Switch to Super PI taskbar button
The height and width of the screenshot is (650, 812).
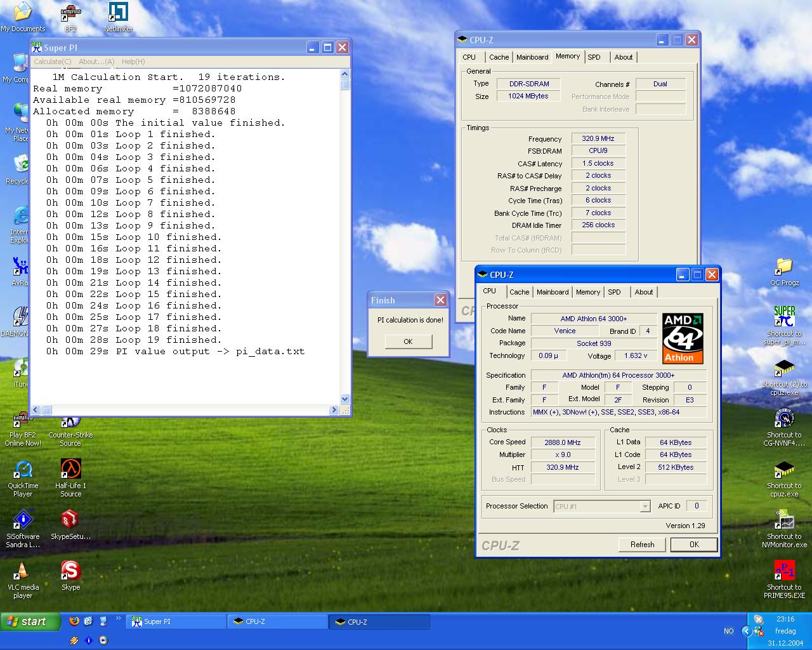point(176,621)
